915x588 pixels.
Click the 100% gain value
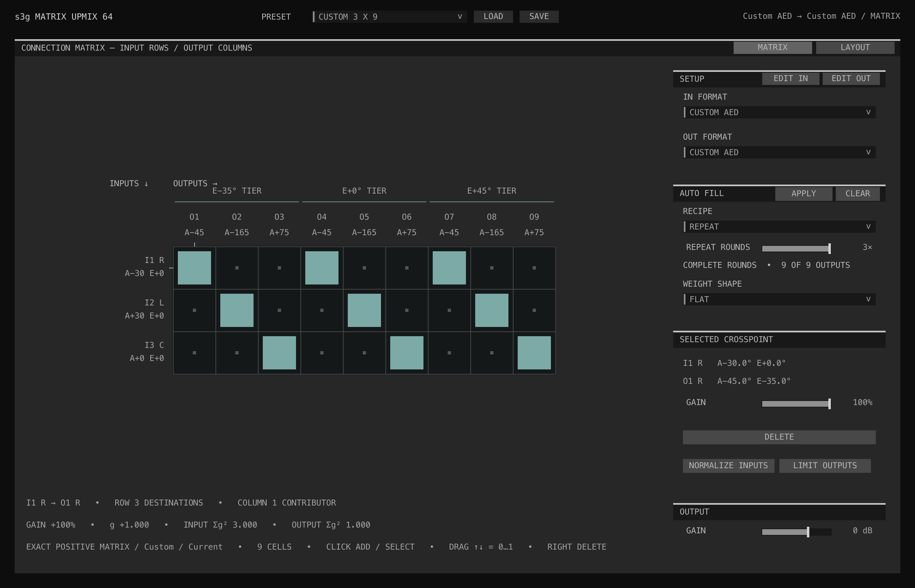(863, 402)
